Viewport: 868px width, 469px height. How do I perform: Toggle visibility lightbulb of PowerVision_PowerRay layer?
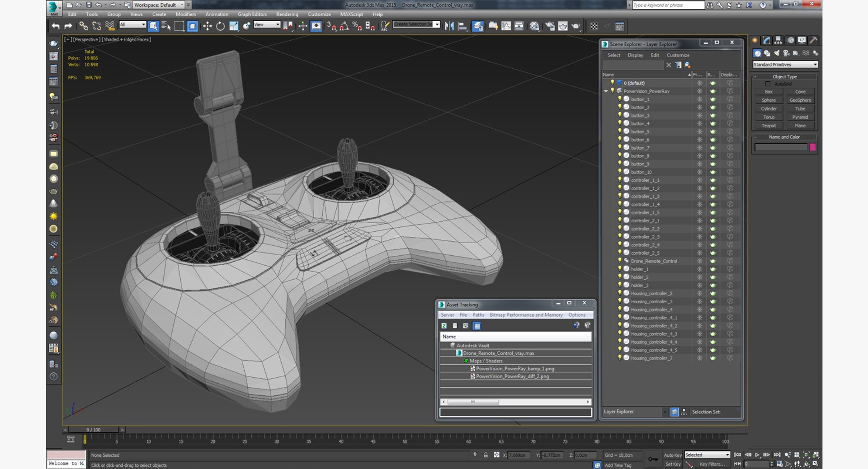pos(613,91)
